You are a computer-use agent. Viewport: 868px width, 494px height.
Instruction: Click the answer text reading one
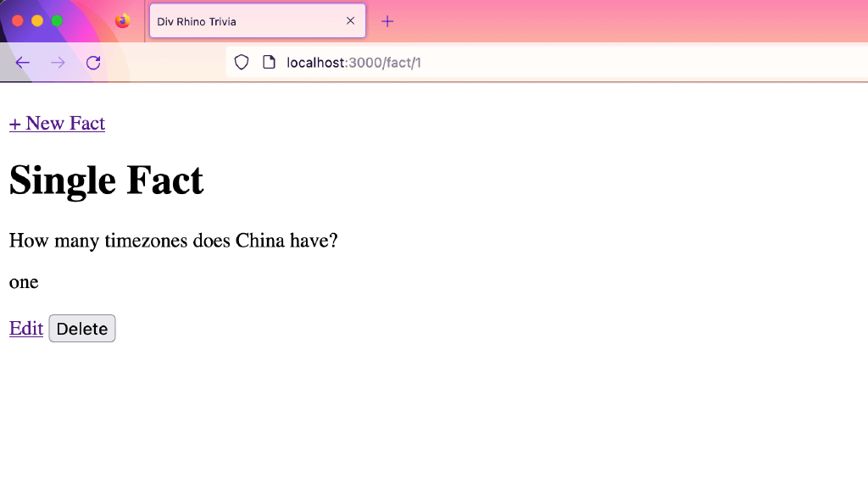coord(23,282)
